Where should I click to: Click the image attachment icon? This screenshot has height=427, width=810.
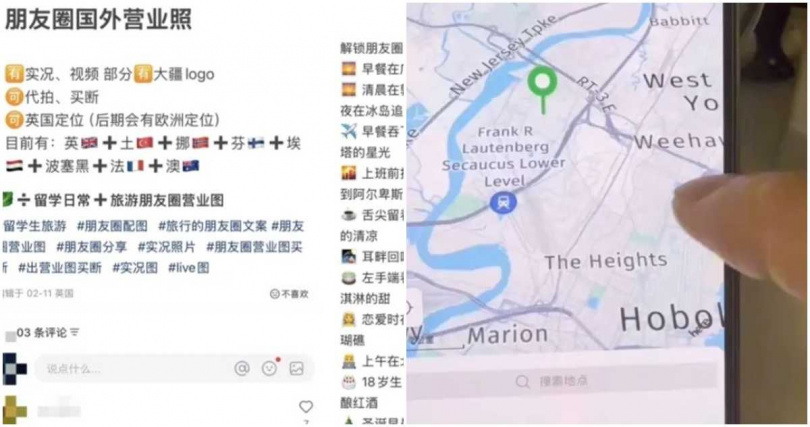(x=297, y=368)
